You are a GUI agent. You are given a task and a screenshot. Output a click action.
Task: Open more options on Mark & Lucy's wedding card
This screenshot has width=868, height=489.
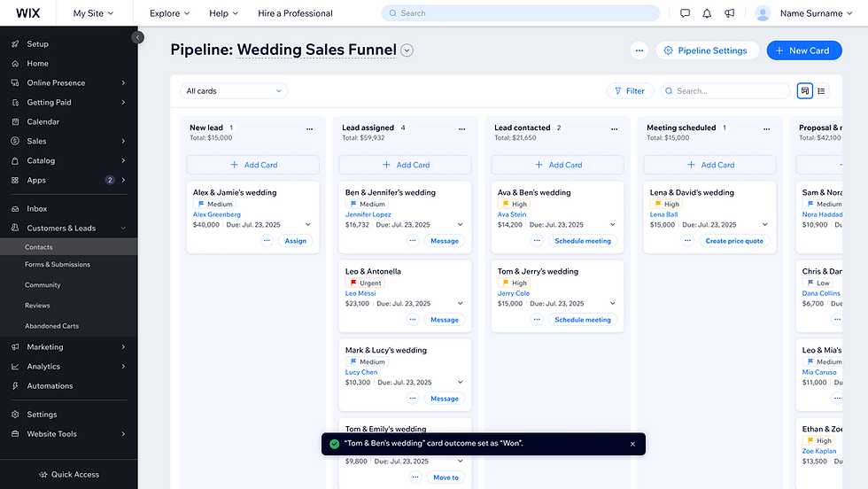tap(413, 398)
